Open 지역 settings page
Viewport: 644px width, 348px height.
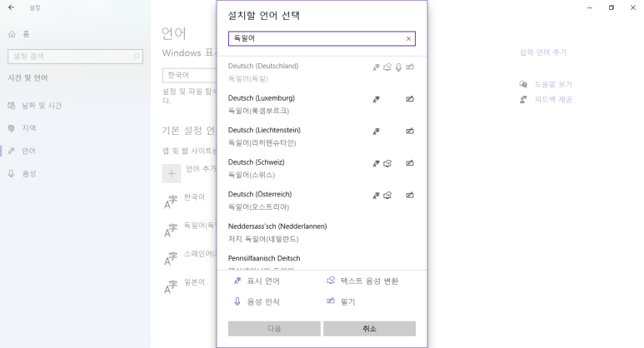point(75,128)
